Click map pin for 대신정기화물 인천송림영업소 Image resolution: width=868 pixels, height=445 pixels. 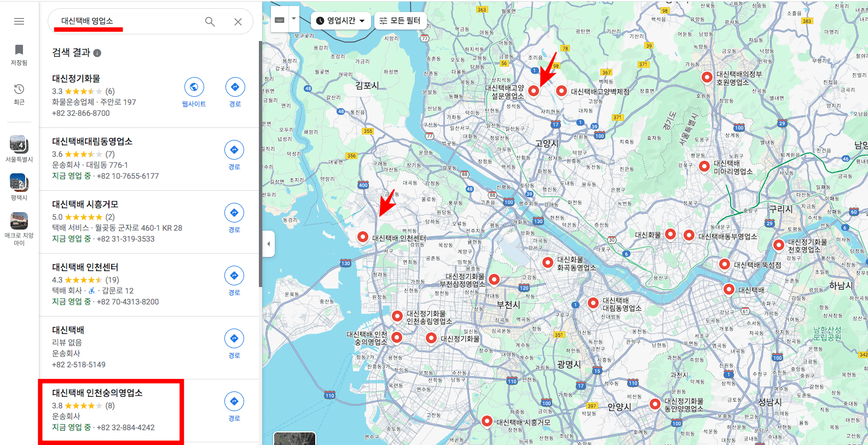[397, 316]
